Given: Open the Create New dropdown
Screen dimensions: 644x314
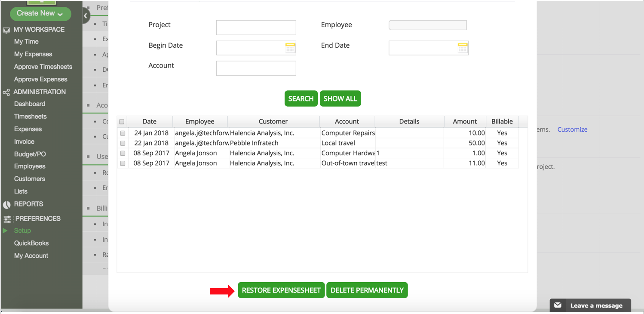Looking at the screenshot, I should (40, 13).
